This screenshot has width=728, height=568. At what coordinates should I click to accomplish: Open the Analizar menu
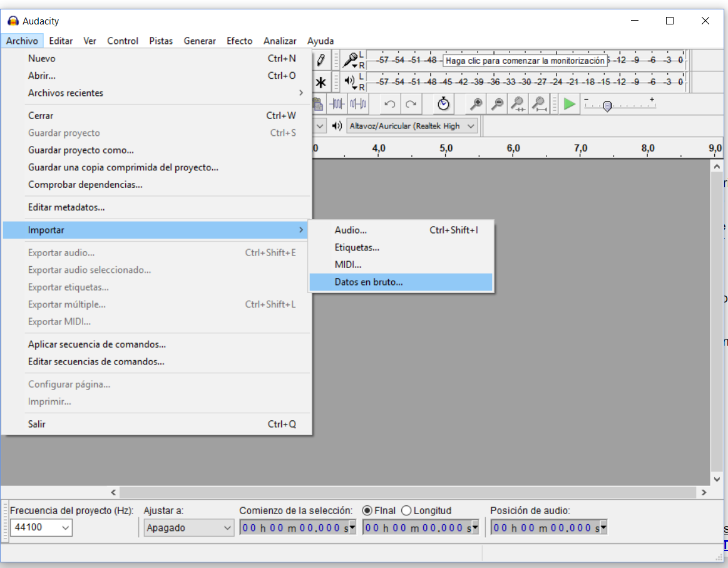pyautogui.click(x=280, y=41)
